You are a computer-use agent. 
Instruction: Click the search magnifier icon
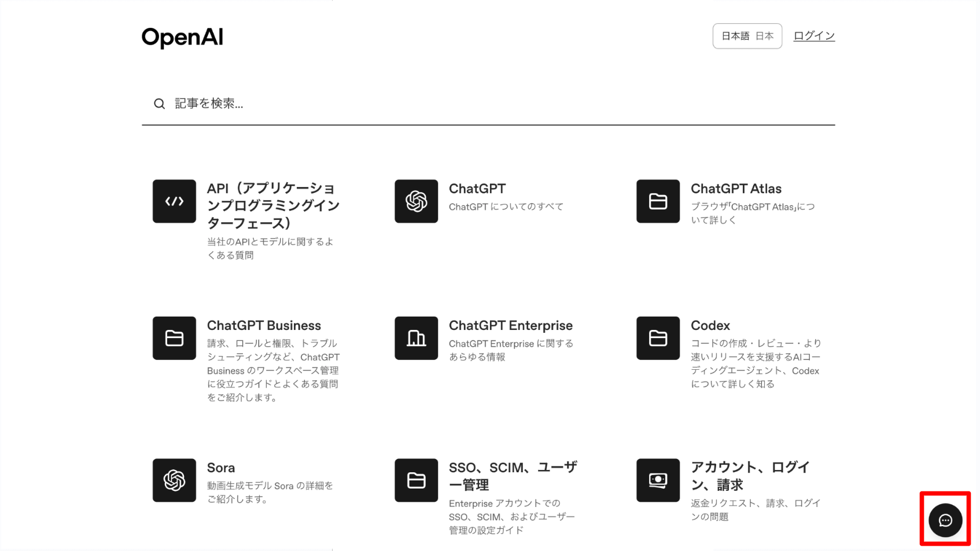coord(159,104)
